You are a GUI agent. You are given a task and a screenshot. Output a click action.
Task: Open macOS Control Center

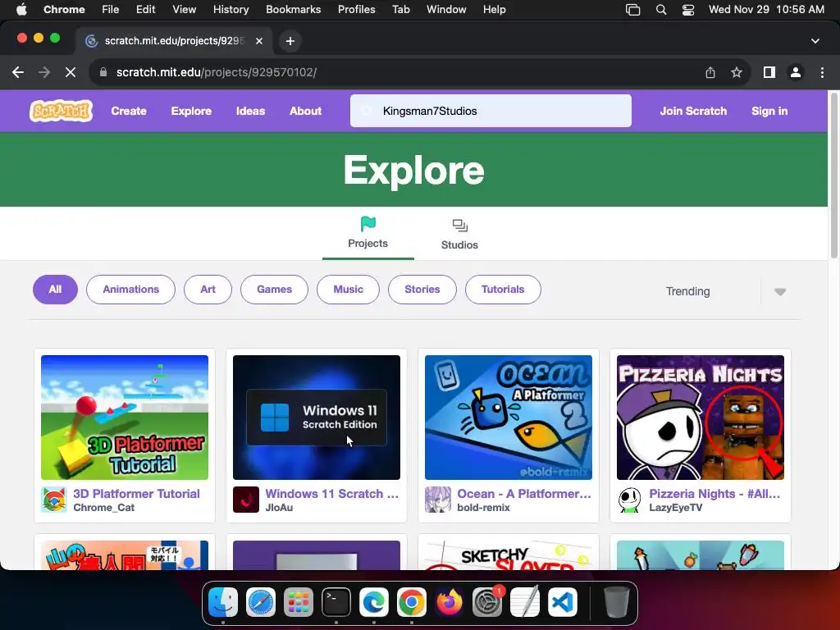click(688, 10)
